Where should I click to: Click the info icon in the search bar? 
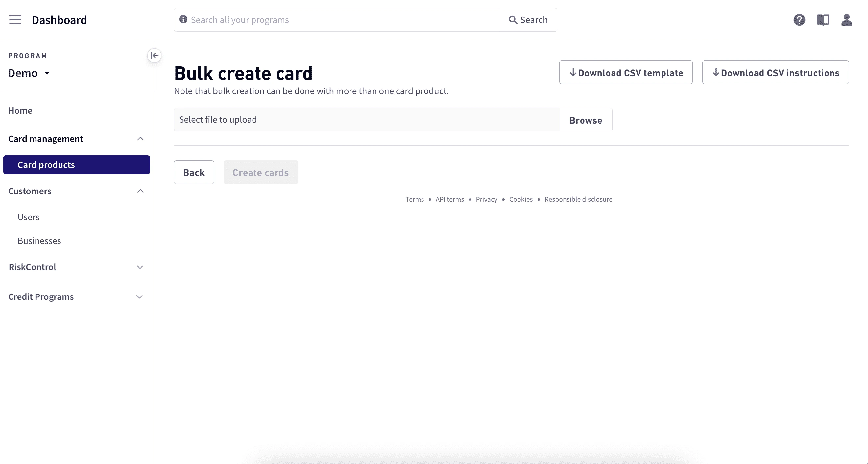[183, 19]
